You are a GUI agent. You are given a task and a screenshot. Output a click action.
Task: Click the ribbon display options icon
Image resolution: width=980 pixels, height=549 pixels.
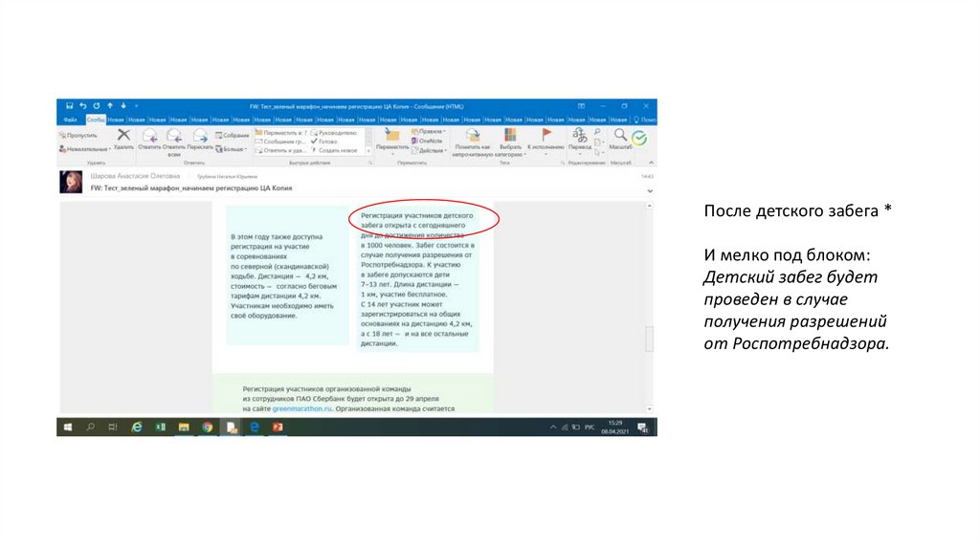[581, 106]
